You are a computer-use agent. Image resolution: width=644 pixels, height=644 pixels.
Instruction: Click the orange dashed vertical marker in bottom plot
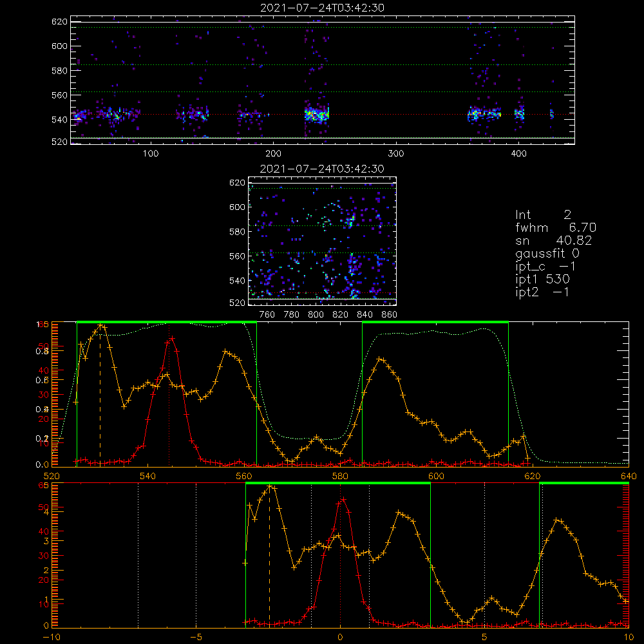(269, 556)
